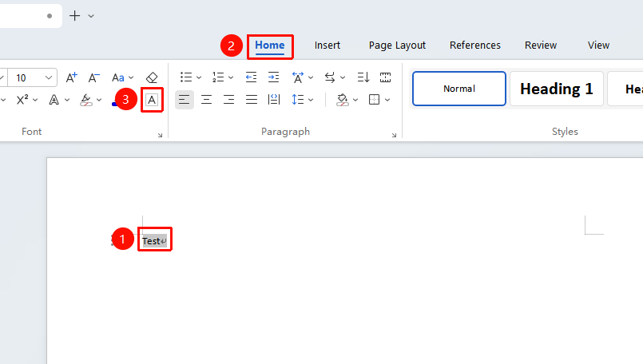Click the increase indent icon
Image resolution: width=643 pixels, height=364 pixels.
[x=273, y=77]
